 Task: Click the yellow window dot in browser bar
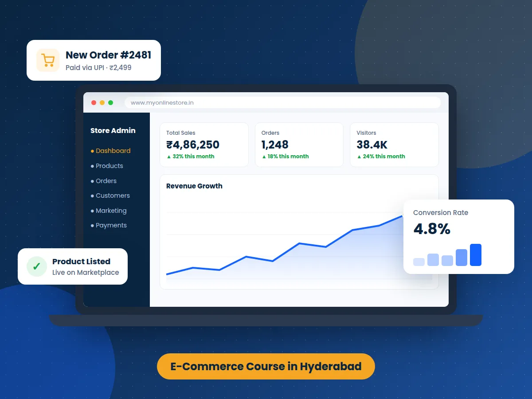click(102, 102)
